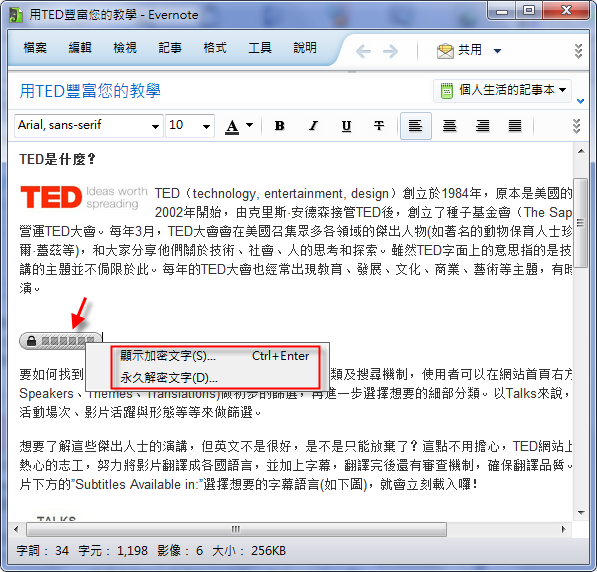Click the status bar 字元： 1,198 entry

[113, 551]
